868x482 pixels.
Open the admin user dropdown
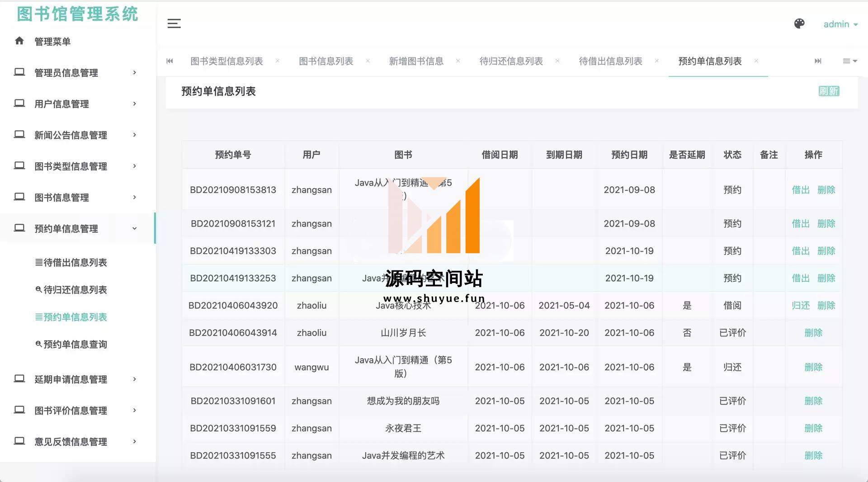point(840,24)
